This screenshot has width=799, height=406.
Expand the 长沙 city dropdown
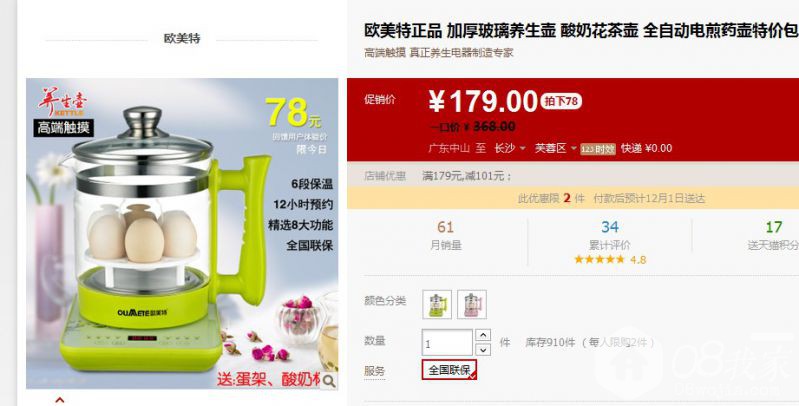[510, 148]
